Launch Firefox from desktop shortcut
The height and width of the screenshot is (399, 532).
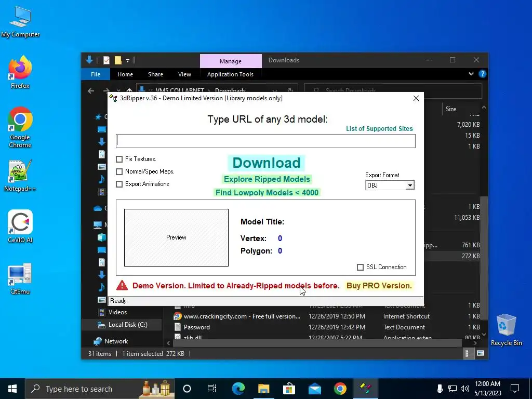pos(20,72)
